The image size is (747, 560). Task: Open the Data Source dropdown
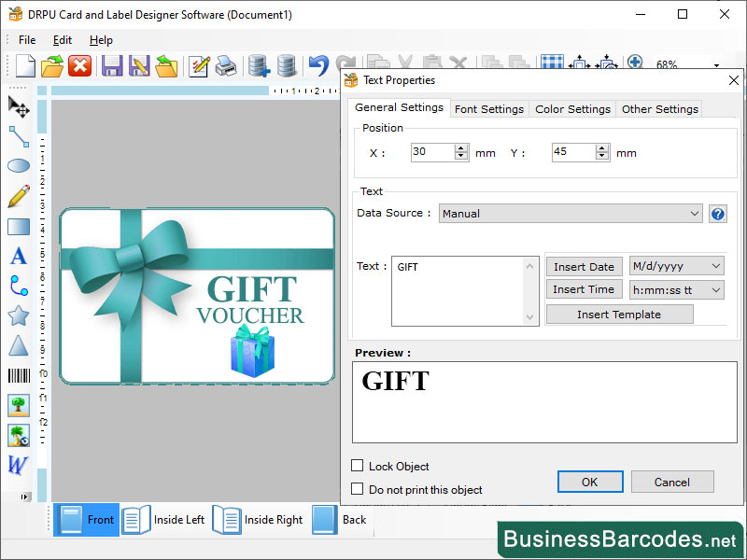pos(695,213)
